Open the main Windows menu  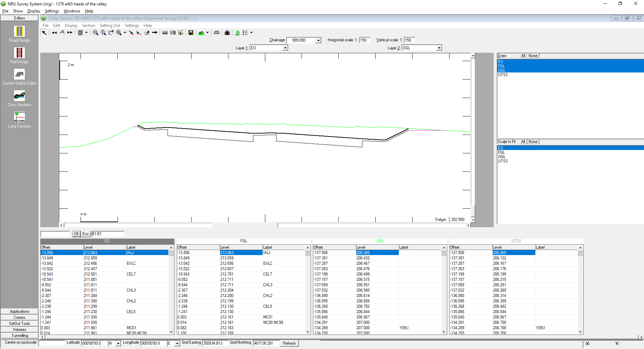click(x=72, y=11)
